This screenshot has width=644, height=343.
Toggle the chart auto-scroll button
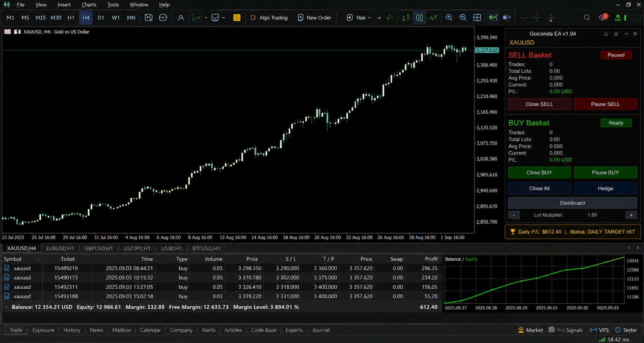coord(493,18)
